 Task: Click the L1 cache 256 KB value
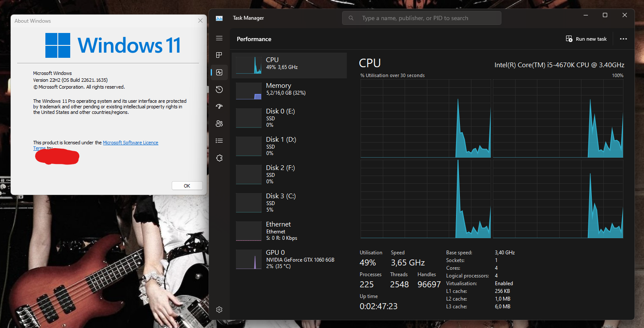pyautogui.click(x=502, y=291)
